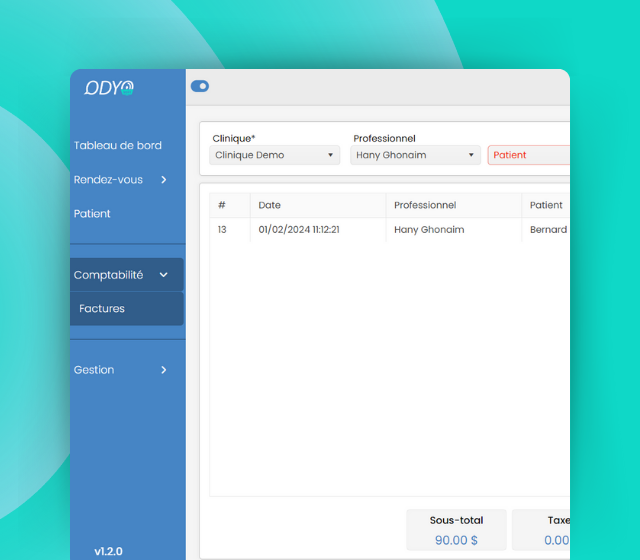Sort by the Patient column header

[546, 205]
